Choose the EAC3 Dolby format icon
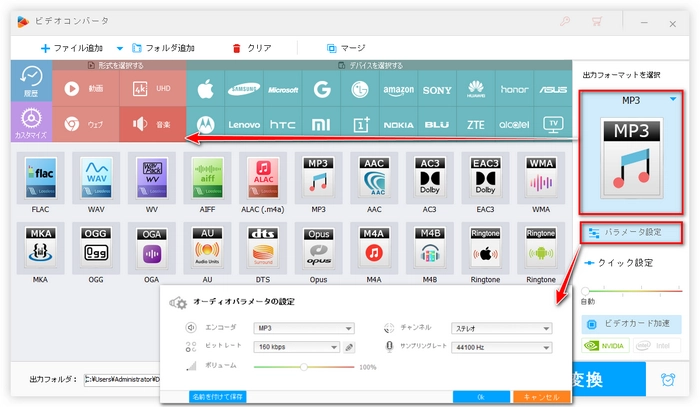The width and height of the screenshot is (700, 407). coord(485,178)
